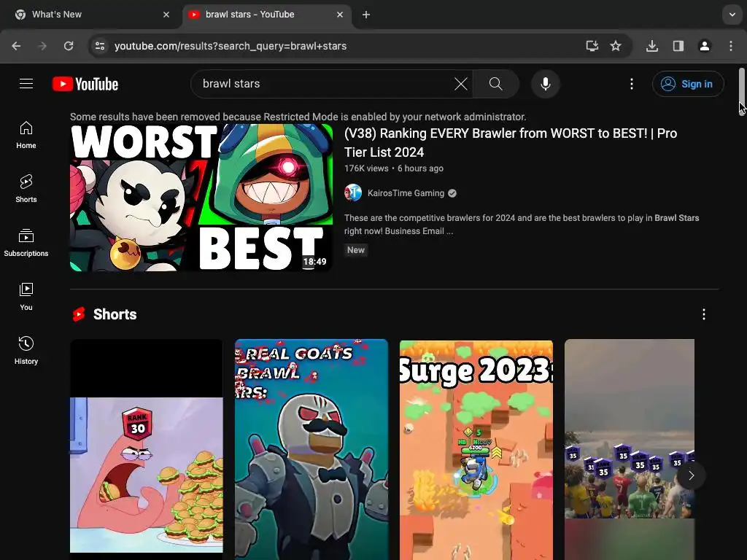Close the What's New tab
Viewport: 747px width, 560px height.
click(166, 15)
